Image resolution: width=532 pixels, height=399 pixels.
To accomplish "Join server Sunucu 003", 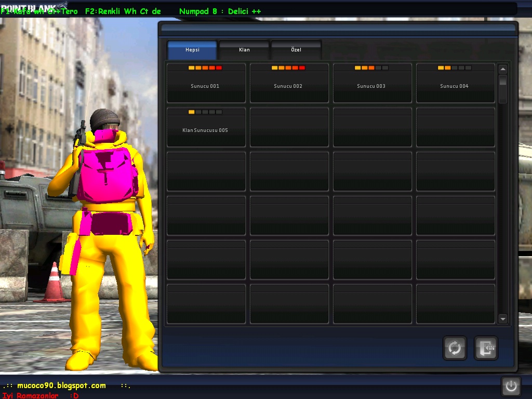I will (373, 83).
